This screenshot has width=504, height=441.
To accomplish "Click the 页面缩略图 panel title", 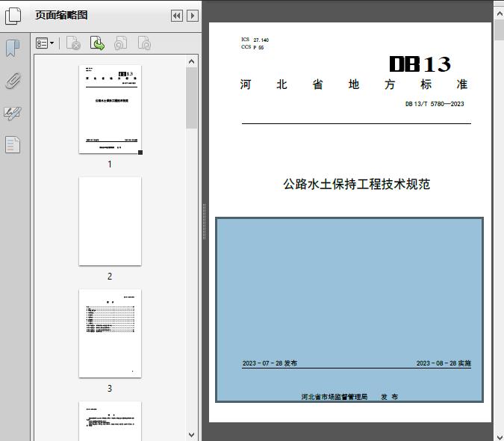I will (x=61, y=15).
